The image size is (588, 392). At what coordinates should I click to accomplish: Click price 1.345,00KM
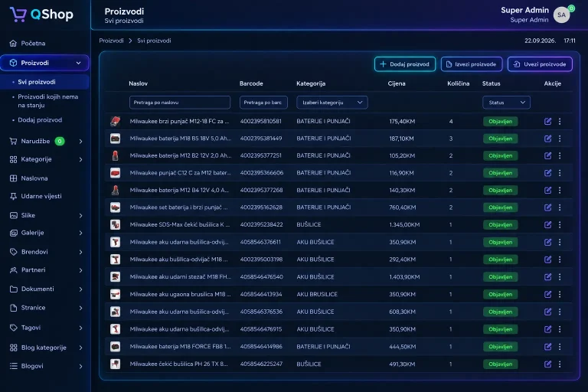(404, 224)
